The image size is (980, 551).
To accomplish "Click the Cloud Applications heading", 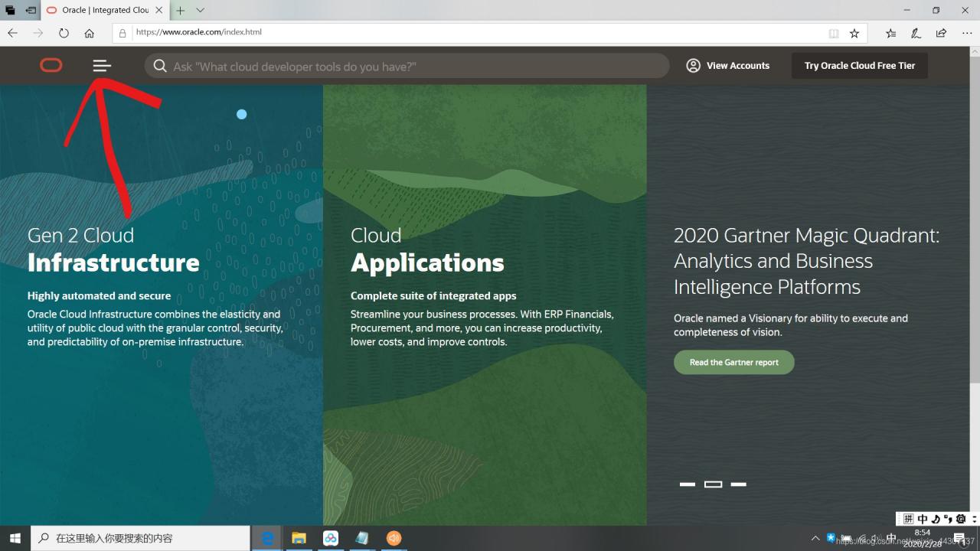I will (x=427, y=249).
